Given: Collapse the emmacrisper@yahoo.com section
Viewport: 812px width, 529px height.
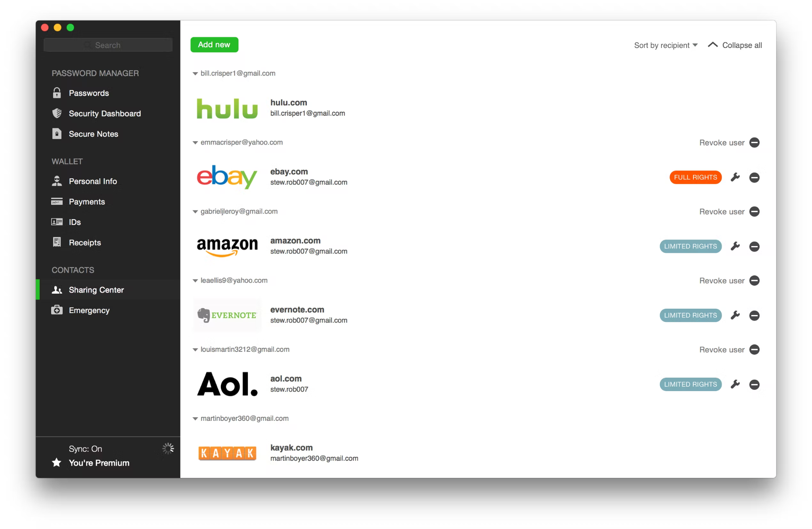Looking at the screenshot, I should click(195, 142).
